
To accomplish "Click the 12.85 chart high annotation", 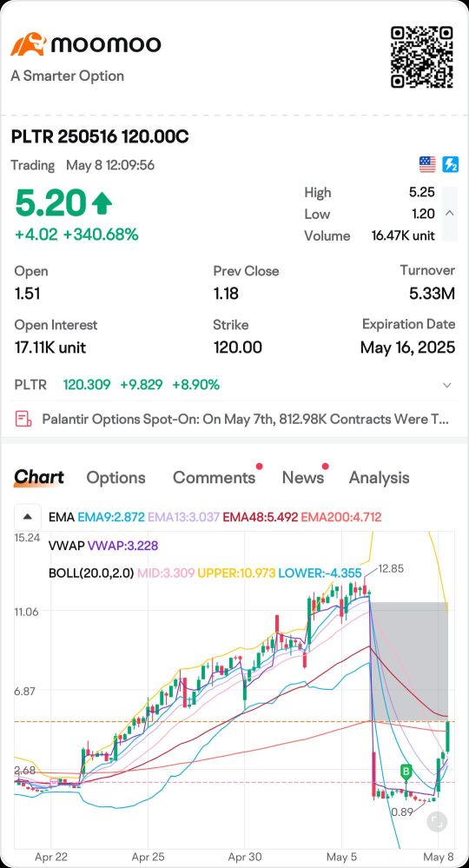I will click(391, 568).
